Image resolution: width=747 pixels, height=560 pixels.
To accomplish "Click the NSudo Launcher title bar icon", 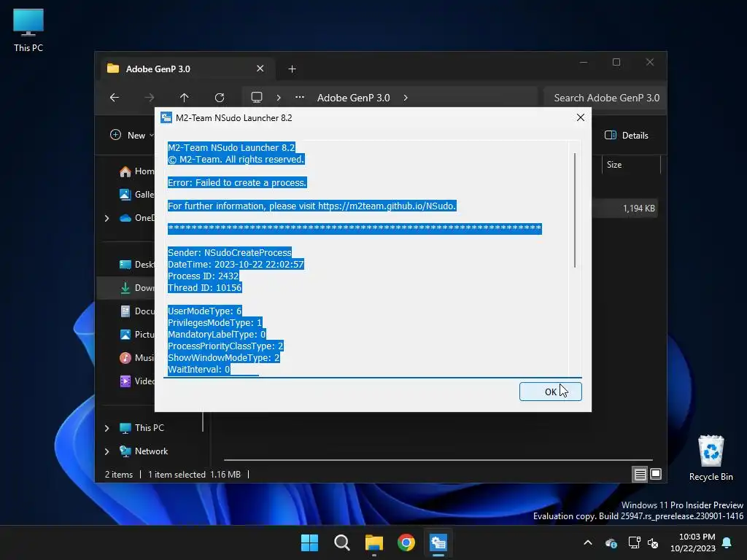I will [x=166, y=117].
